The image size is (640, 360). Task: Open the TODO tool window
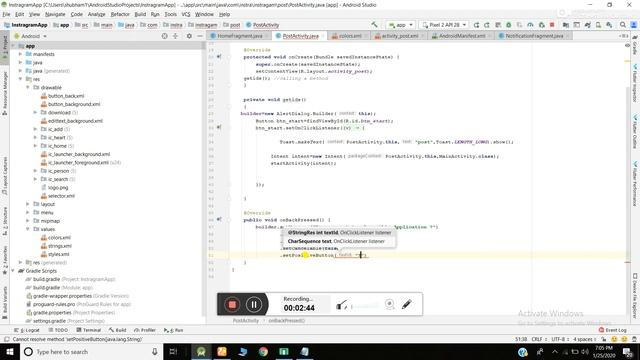58,330
